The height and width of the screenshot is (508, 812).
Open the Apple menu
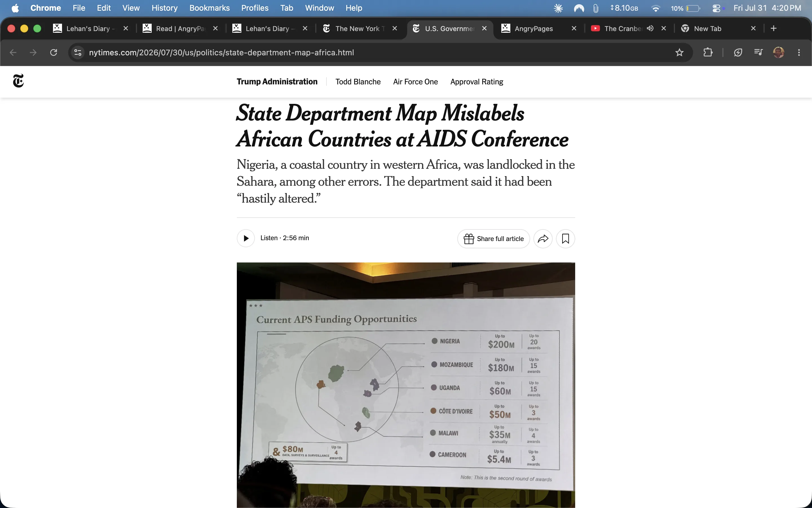click(x=15, y=8)
